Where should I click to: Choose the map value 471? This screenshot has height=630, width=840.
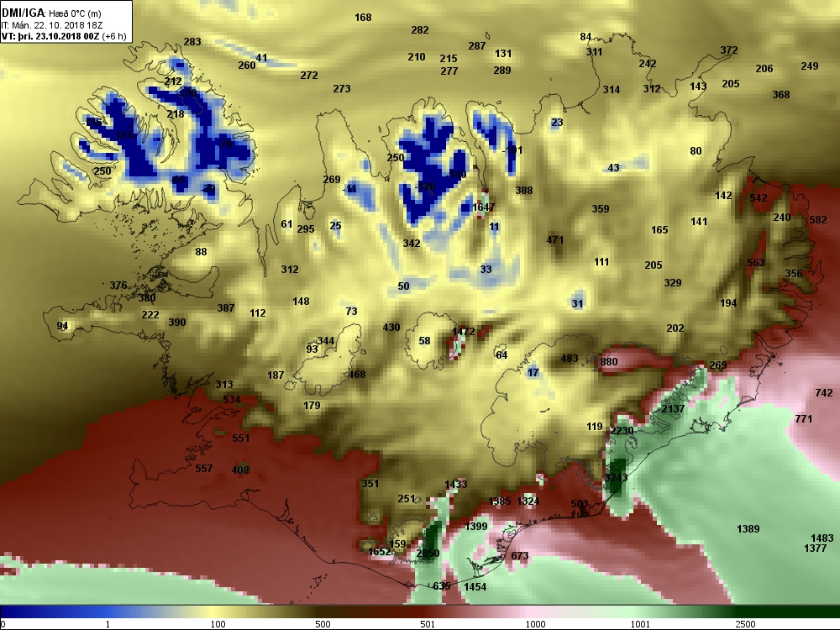[x=555, y=240]
